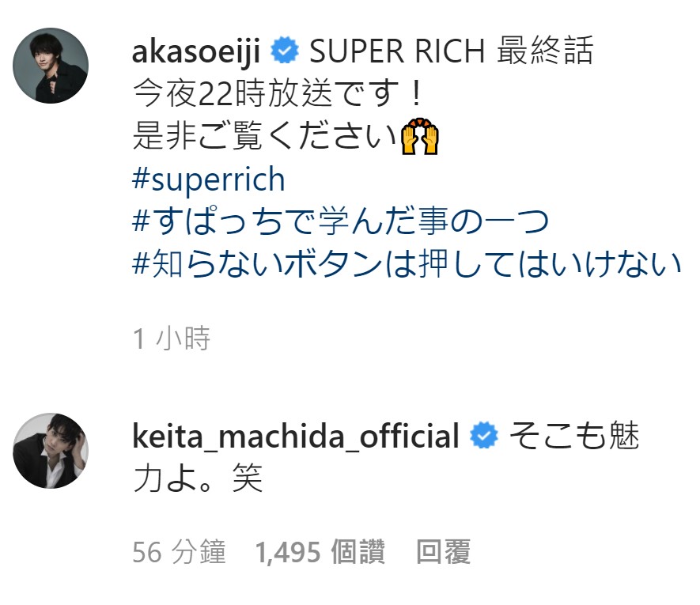Click the SUPER RICH 最終話 caption text
This screenshot has height=605, width=700.
452,51
